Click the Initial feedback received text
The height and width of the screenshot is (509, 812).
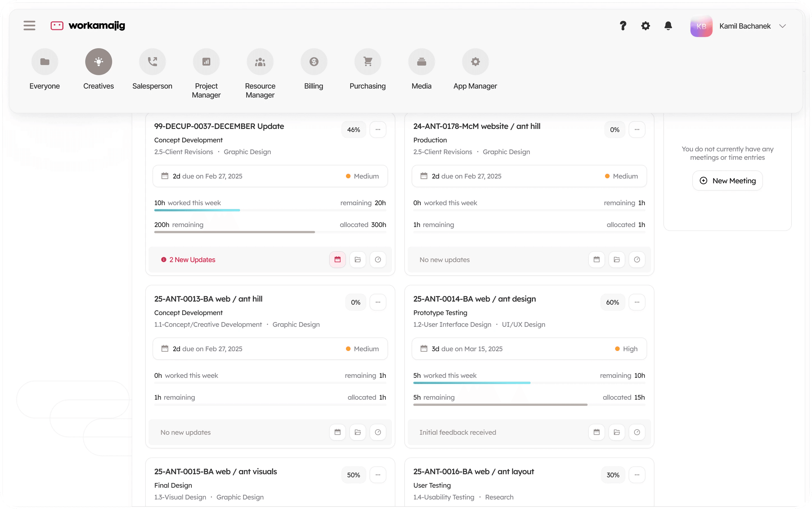click(458, 432)
